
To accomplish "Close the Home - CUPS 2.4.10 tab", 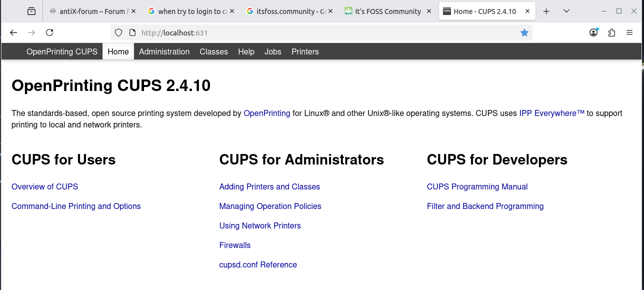I will [527, 11].
